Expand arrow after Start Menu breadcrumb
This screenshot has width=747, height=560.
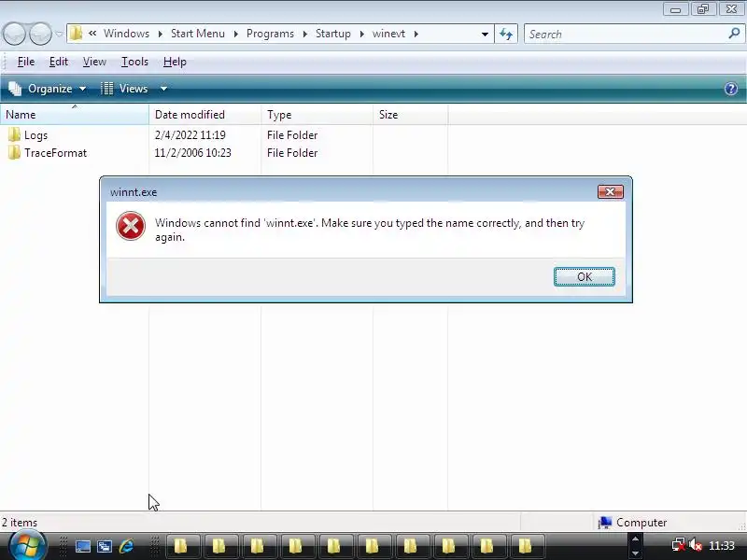(236, 34)
